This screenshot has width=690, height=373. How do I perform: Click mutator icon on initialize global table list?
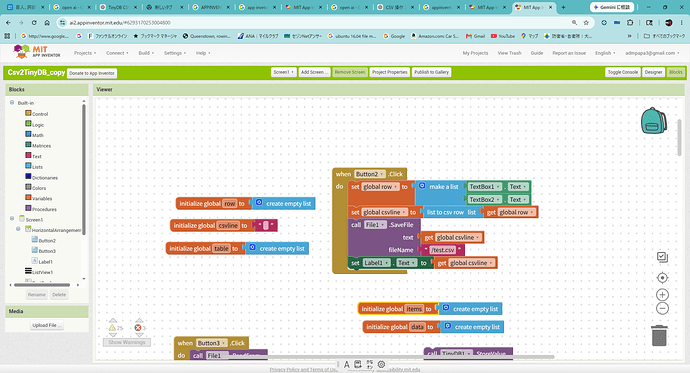253,248
